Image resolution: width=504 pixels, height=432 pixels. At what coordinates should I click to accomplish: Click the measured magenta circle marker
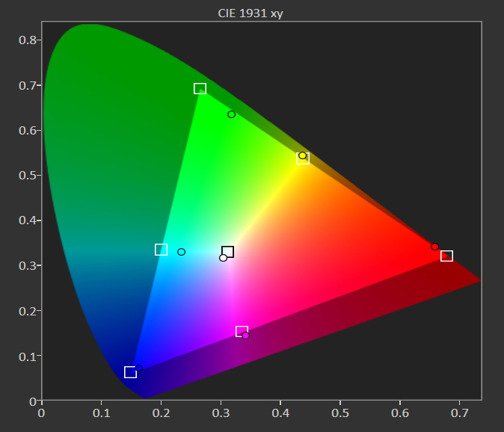(x=245, y=336)
